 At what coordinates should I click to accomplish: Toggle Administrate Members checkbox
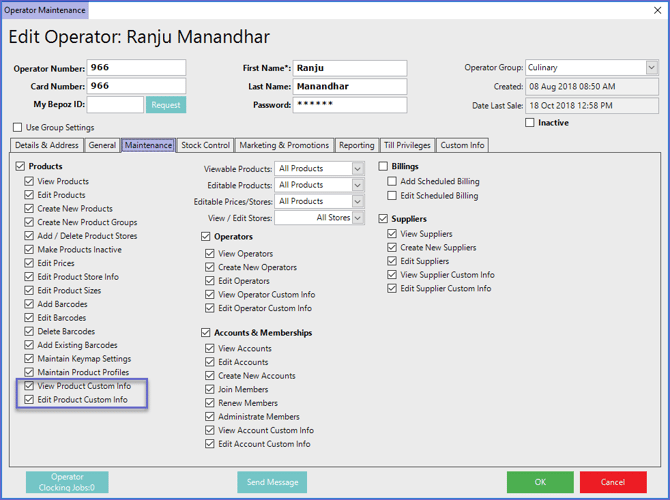coord(210,417)
